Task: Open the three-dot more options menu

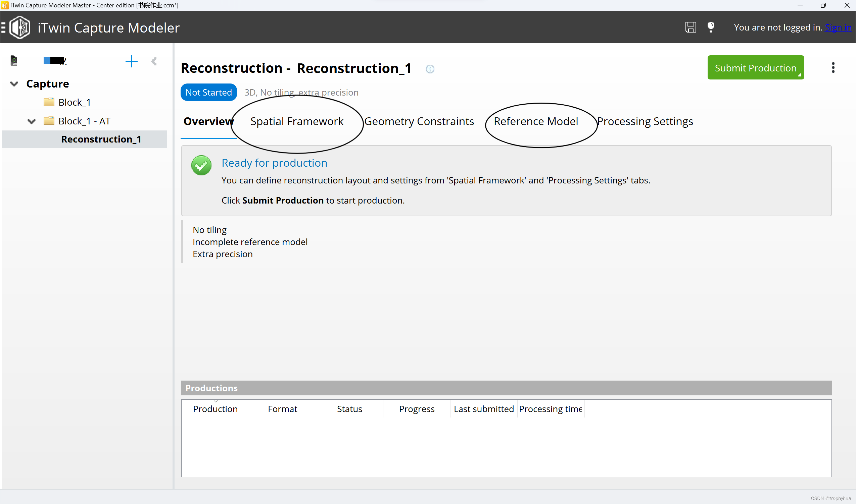Action: pyautogui.click(x=833, y=68)
